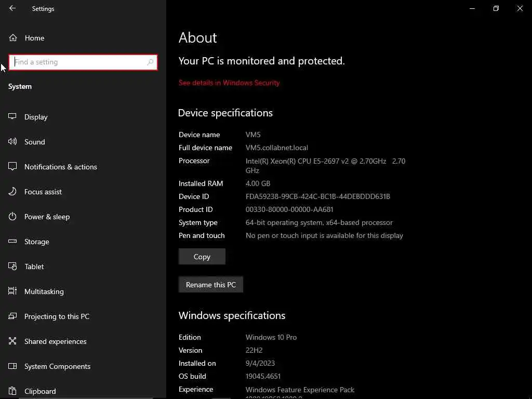
Task: Open Home via the house icon
Action: click(x=13, y=37)
